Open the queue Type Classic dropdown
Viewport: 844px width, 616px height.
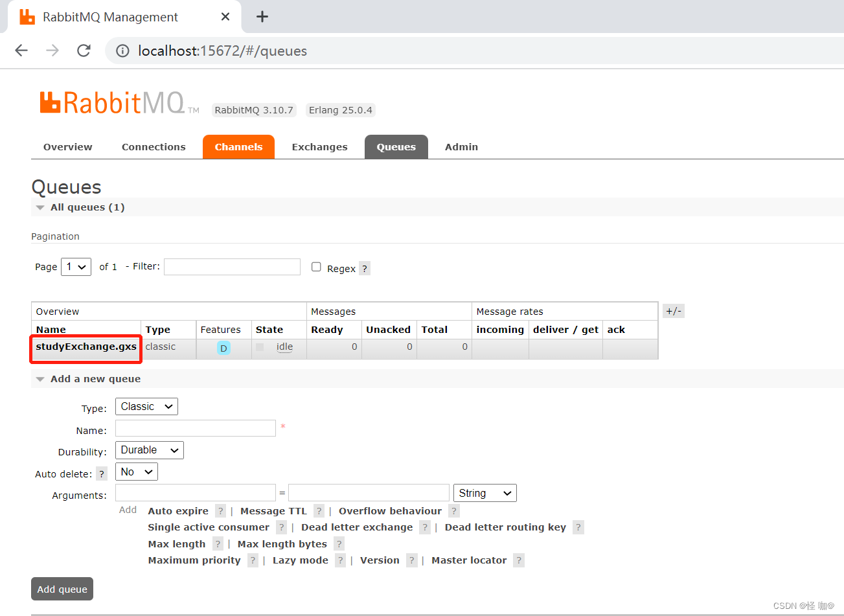(146, 407)
